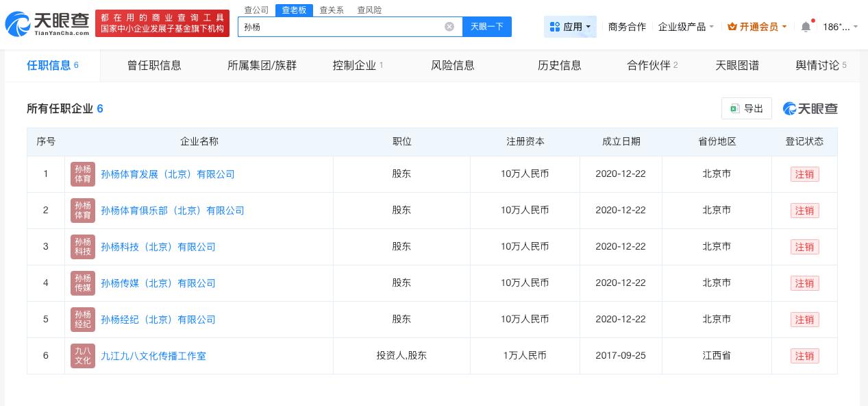Image resolution: width=868 pixels, height=406 pixels.
Task: Switch to 查风险 search tab
Action: 370,10
